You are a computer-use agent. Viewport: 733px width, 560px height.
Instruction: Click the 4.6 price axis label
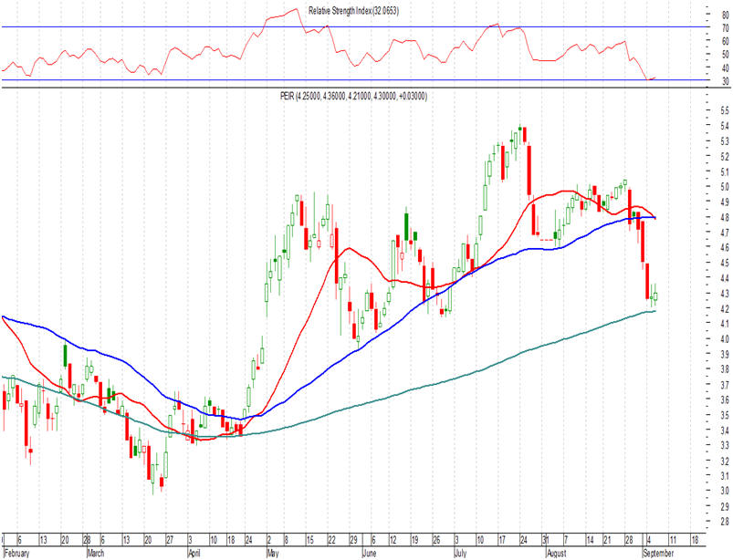(x=725, y=247)
